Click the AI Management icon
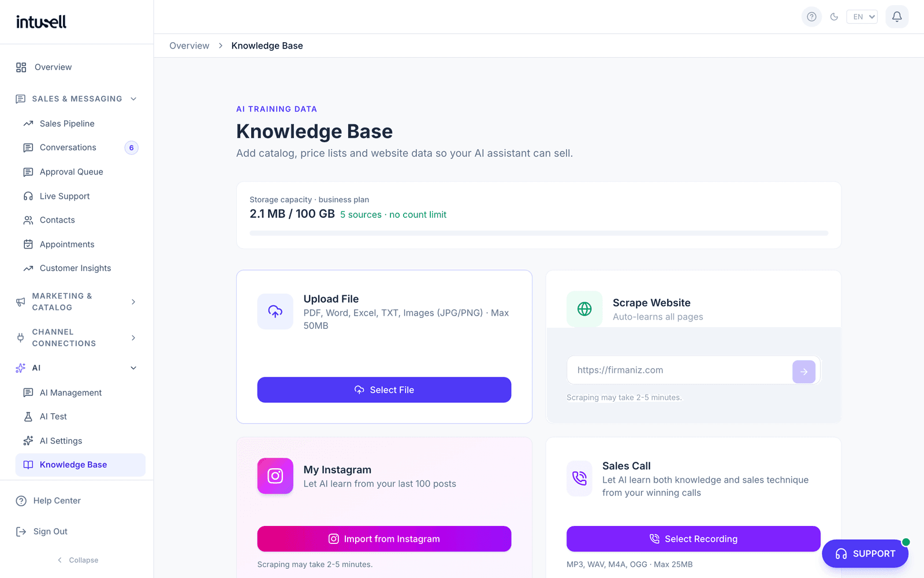The image size is (924, 578). pos(28,392)
